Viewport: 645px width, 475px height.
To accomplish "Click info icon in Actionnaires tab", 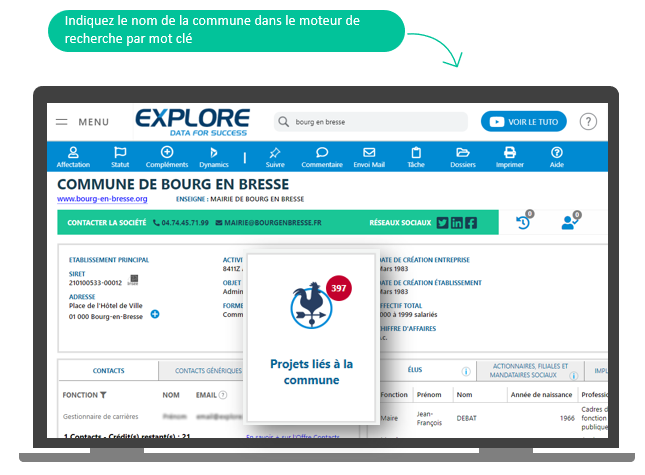I will click(573, 375).
